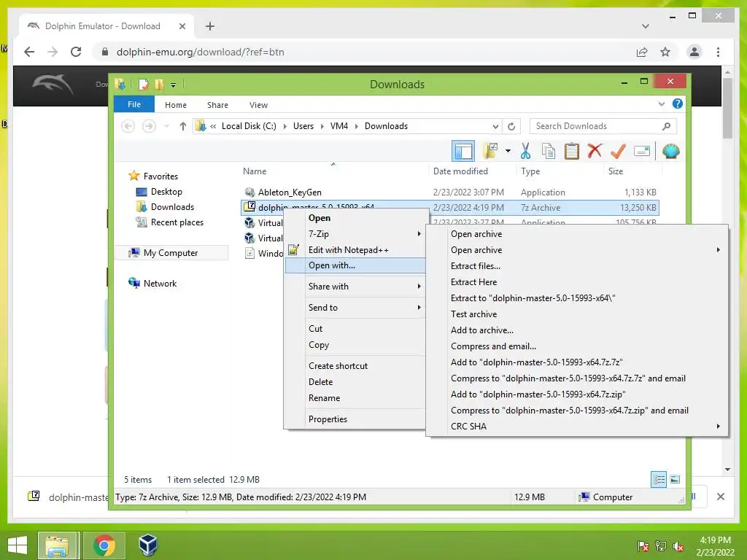Choose Cut in the context menu
747x560 pixels.
click(x=355, y=329)
